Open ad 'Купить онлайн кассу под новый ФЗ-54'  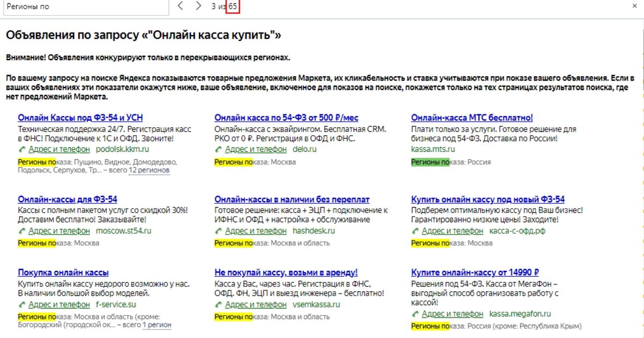(488, 200)
